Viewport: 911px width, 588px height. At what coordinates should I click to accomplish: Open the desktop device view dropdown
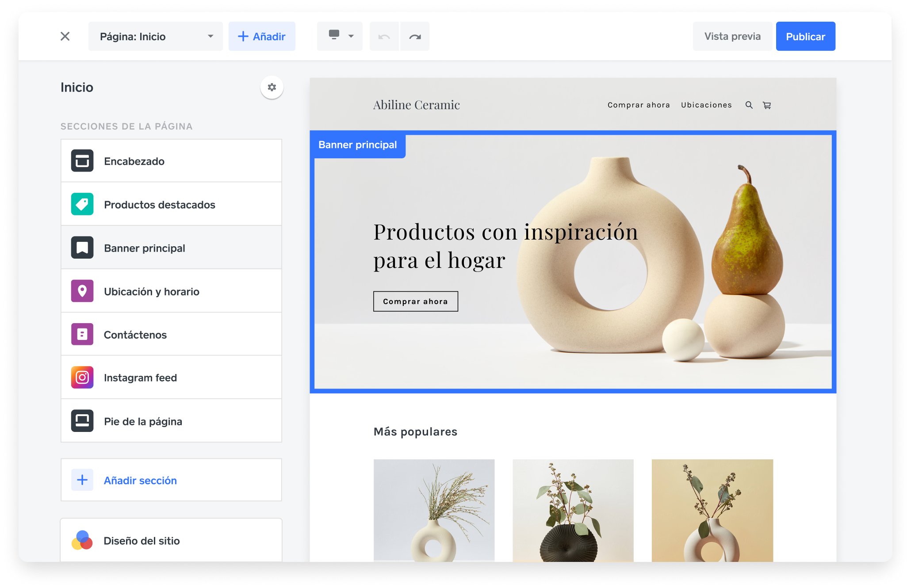(x=340, y=36)
